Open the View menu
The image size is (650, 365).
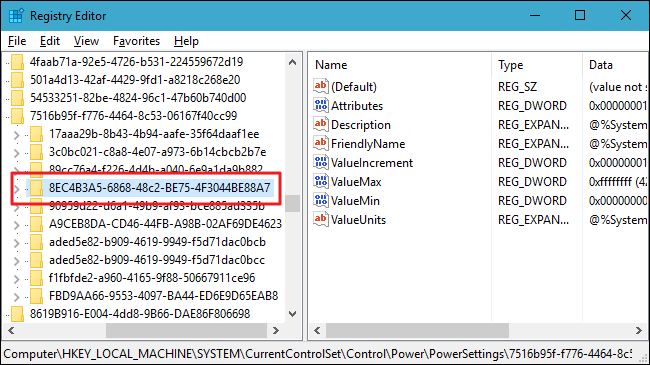click(x=86, y=41)
